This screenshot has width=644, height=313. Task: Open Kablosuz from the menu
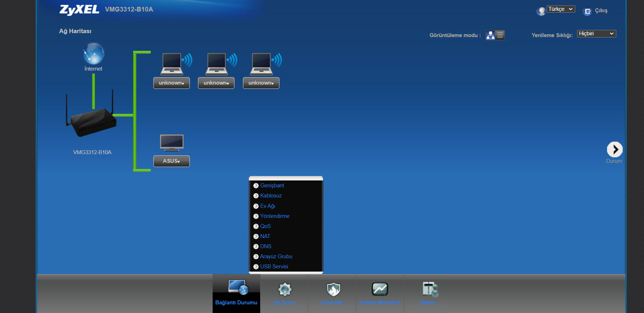[271, 196]
